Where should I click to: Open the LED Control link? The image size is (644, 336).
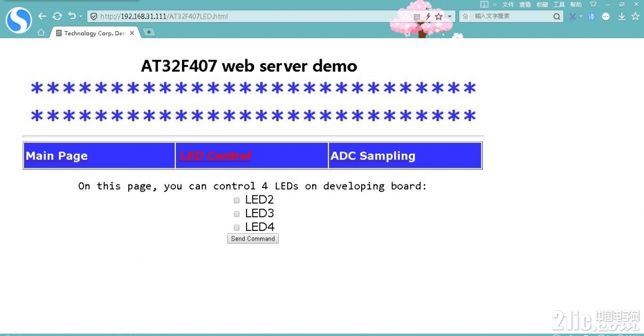pyautogui.click(x=215, y=156)
